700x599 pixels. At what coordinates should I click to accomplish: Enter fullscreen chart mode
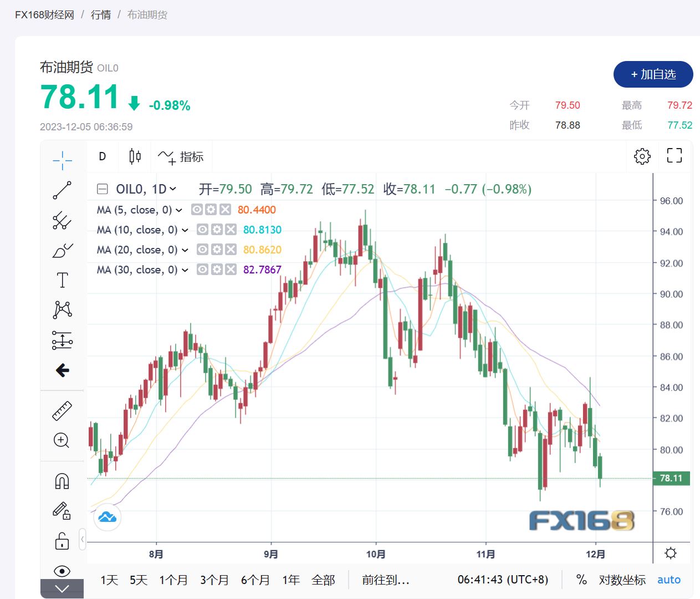(x=674, y=156)
